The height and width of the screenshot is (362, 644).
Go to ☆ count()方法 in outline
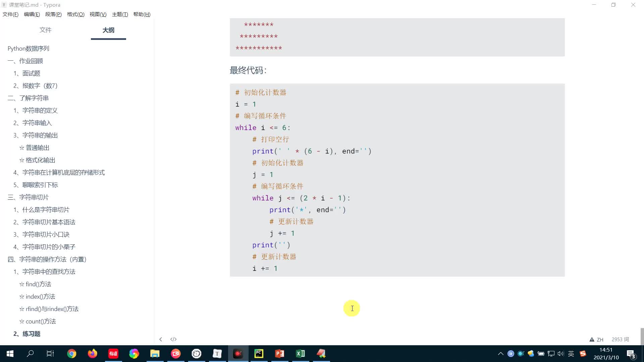point(38,321)
